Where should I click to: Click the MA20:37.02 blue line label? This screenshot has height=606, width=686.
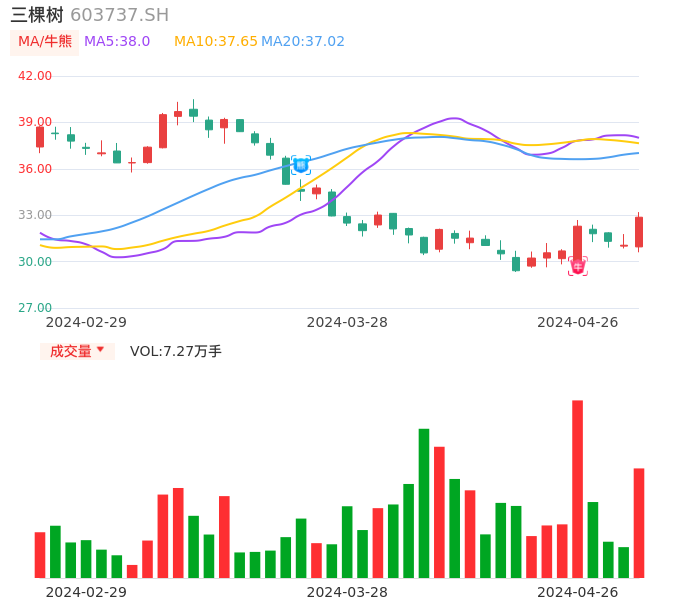click(303, 42)
